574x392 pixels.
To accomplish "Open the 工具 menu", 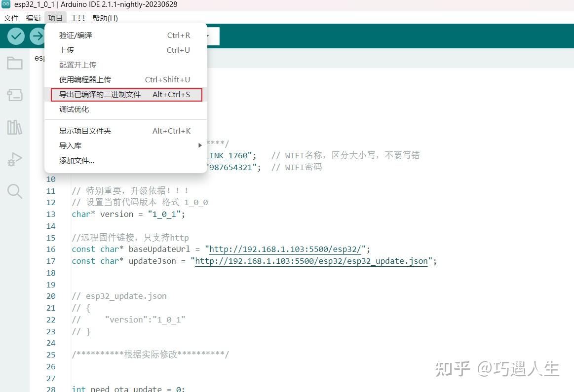I will point(77,18).
